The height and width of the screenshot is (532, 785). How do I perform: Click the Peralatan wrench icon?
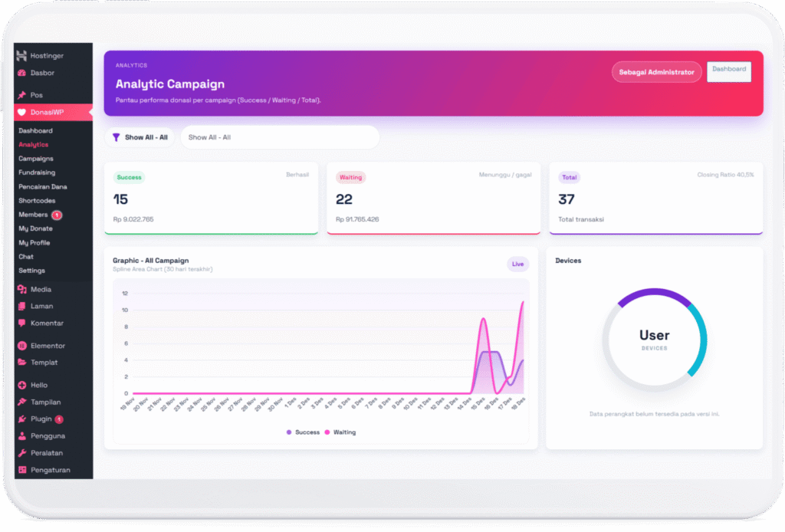coord(21,453)
